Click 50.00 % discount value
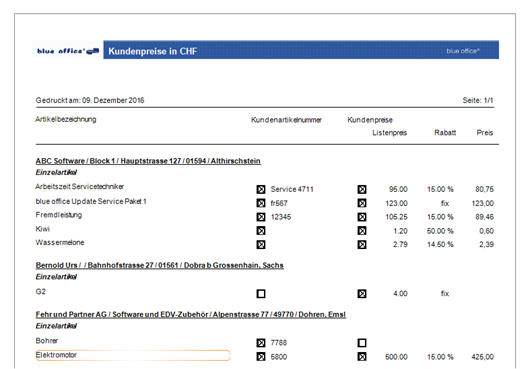530x369 pixels. pyautogui.click(x=440, y=231)
